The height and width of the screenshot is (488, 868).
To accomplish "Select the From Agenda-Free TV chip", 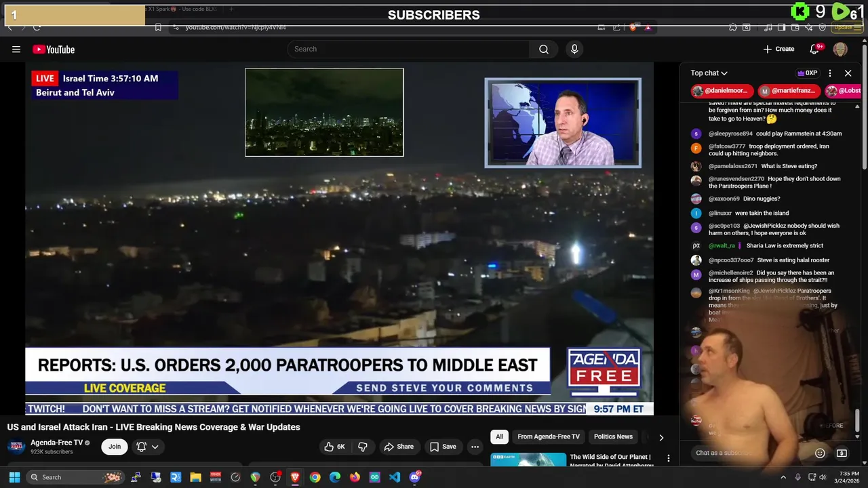I will tap(549, 436).
